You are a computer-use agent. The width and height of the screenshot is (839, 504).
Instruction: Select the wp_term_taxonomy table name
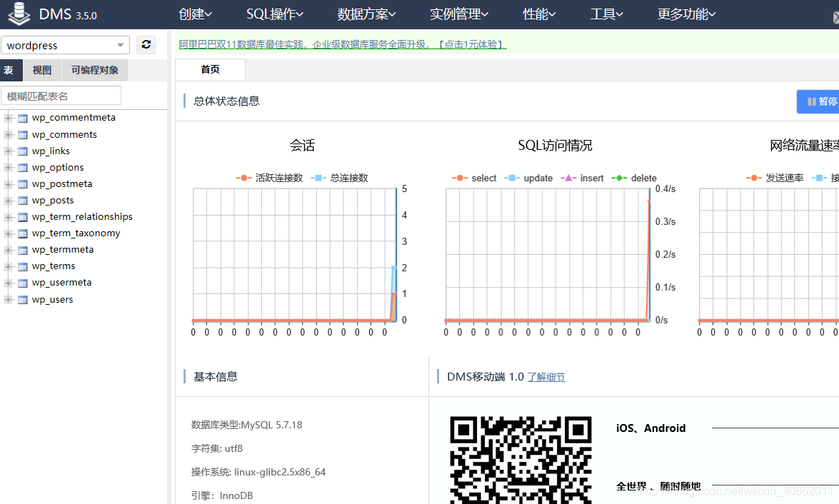(76, 233)
